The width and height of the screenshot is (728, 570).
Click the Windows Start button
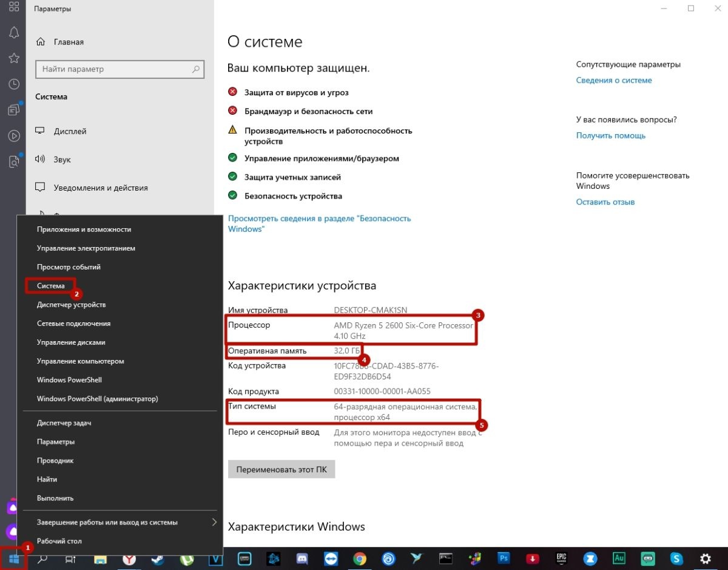pos(13,558)
